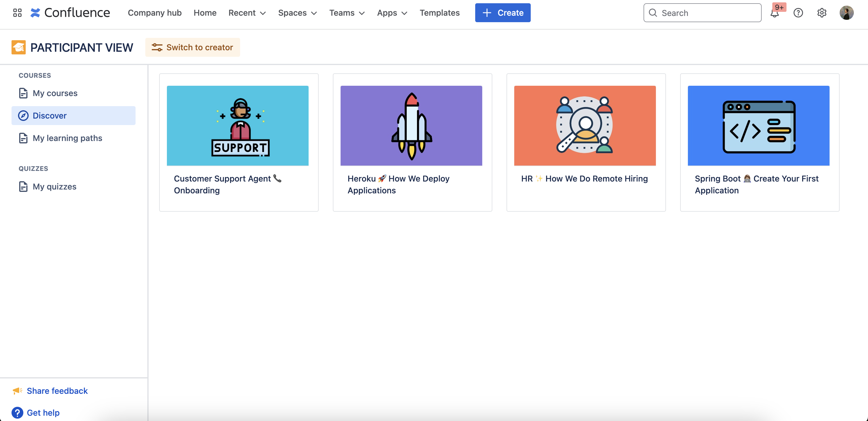Click the graduation cap app icon
The height and width of the screenshot is (421, 868).
tap(19, 47)
